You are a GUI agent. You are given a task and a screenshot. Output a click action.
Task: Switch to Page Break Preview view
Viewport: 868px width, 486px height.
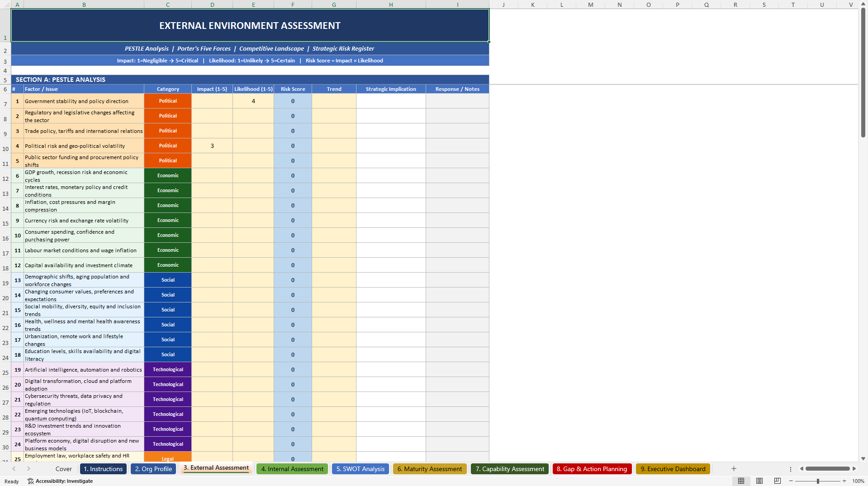click(x=778, y=481)
